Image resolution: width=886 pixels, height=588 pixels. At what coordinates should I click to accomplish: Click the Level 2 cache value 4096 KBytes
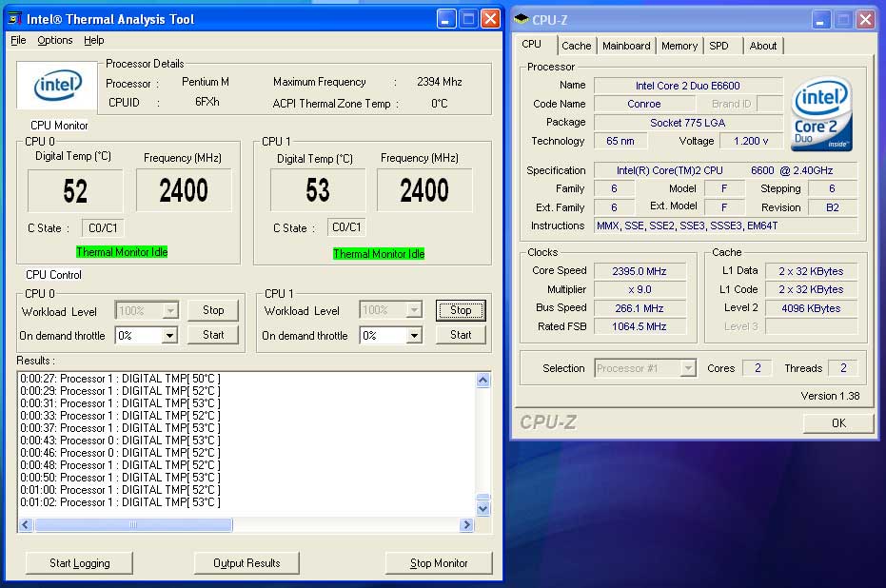812,308
